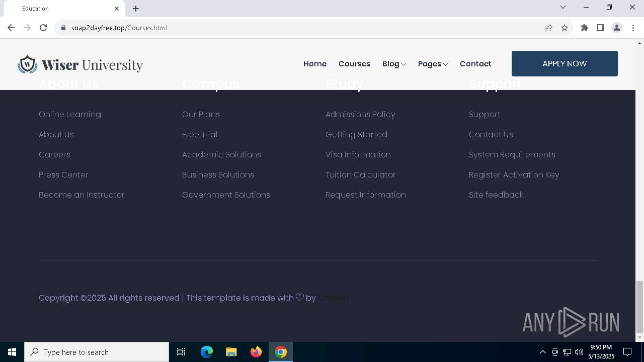644x362 pixels.
Task: Open the Request Information link
Action: click(366, 195)
